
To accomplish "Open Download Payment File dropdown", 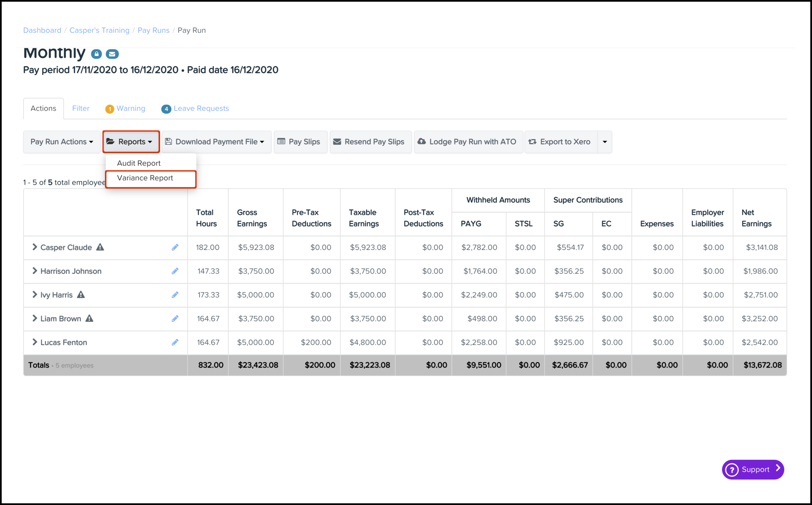I will pos(216,142).
